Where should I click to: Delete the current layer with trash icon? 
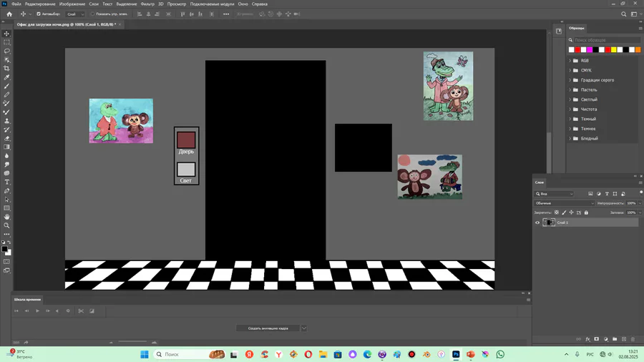tap(633, 339)
